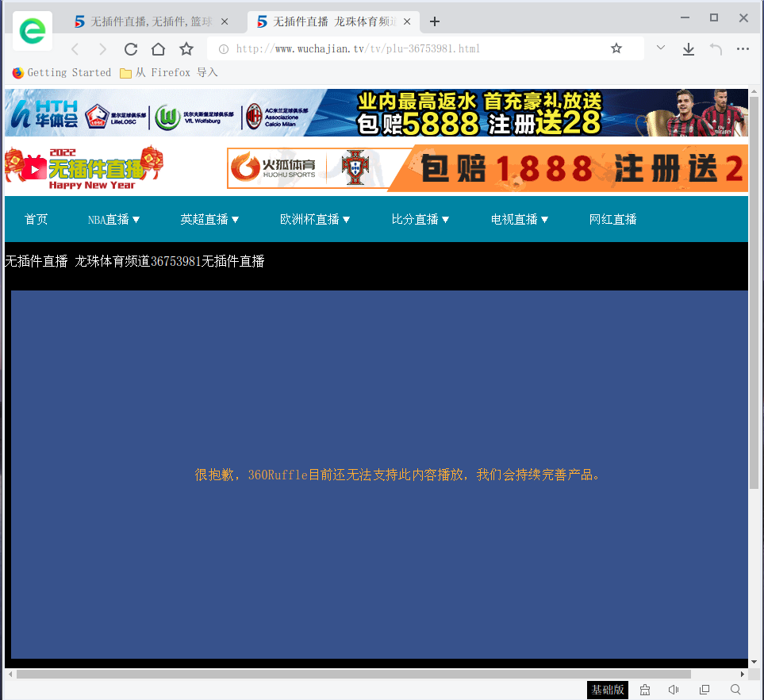Open the downloads panel
This screenshot has width=764, height=700.
pyautogui.click(x=688, y=48)
